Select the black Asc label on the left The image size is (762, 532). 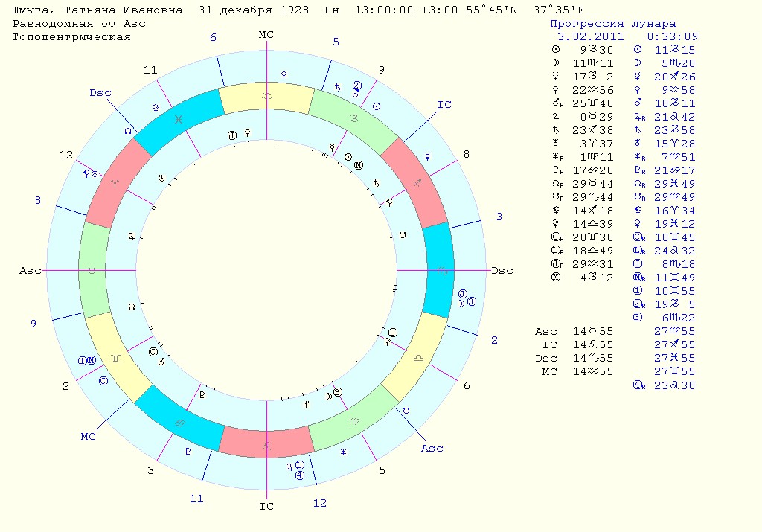click(30, 271)
